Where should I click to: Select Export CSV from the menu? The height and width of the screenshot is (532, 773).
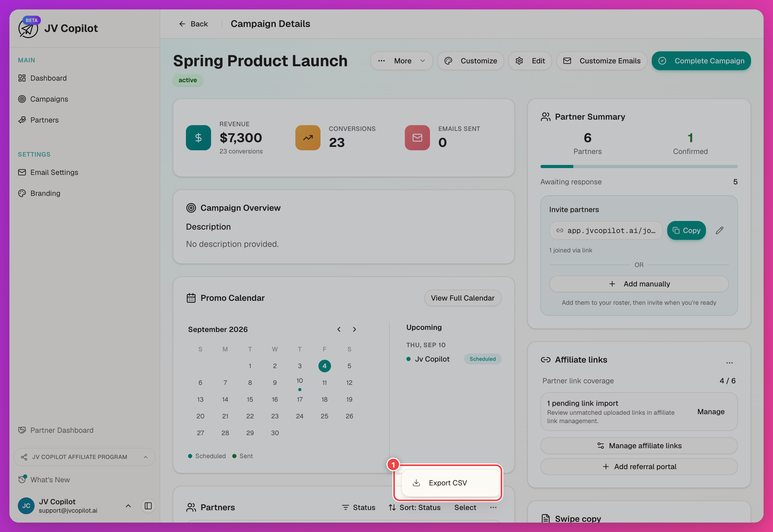pos(451,483)
